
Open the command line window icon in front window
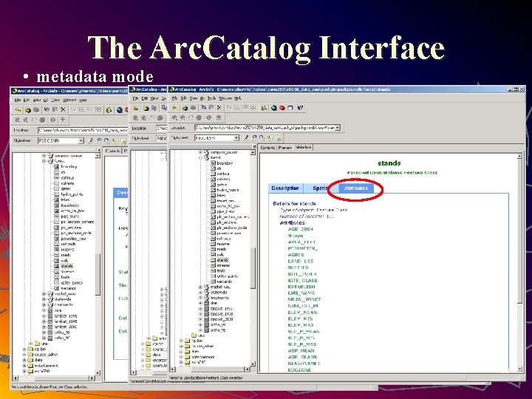click(x=290, y=108)
